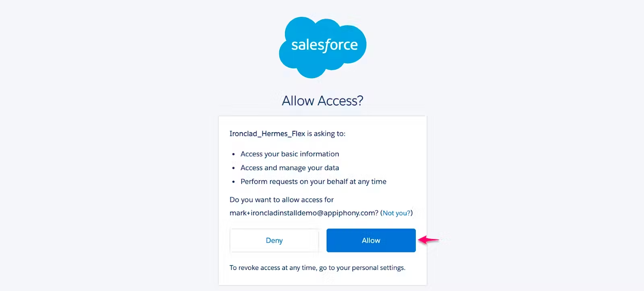Viewport: 644px width, 291px height.
Task: Click the word 'salesforce' inside the cloud
Action: pos(324,45)
